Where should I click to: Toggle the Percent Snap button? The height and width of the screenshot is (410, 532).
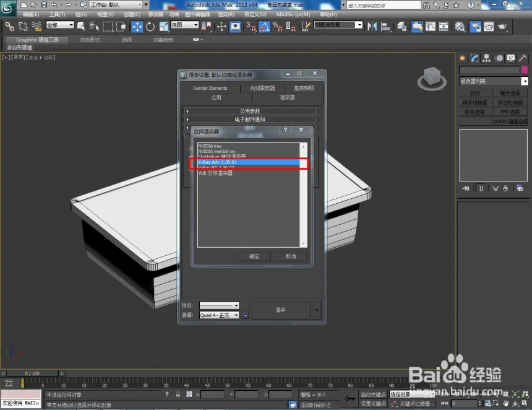coord(278,26)
